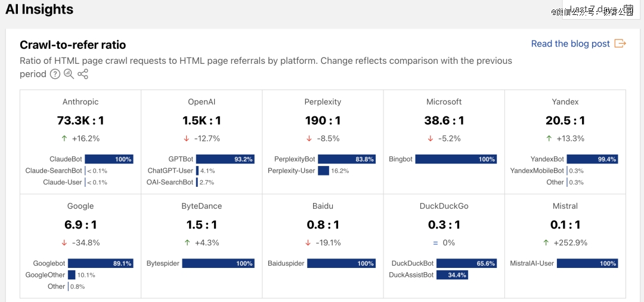Click the help question mark icon
644x302 pixels.
(x=55, y=74)
